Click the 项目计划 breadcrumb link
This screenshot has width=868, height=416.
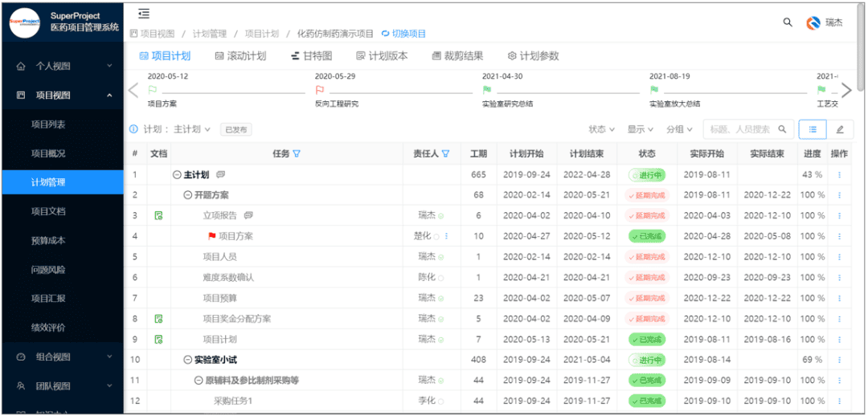tap(262, 34)
